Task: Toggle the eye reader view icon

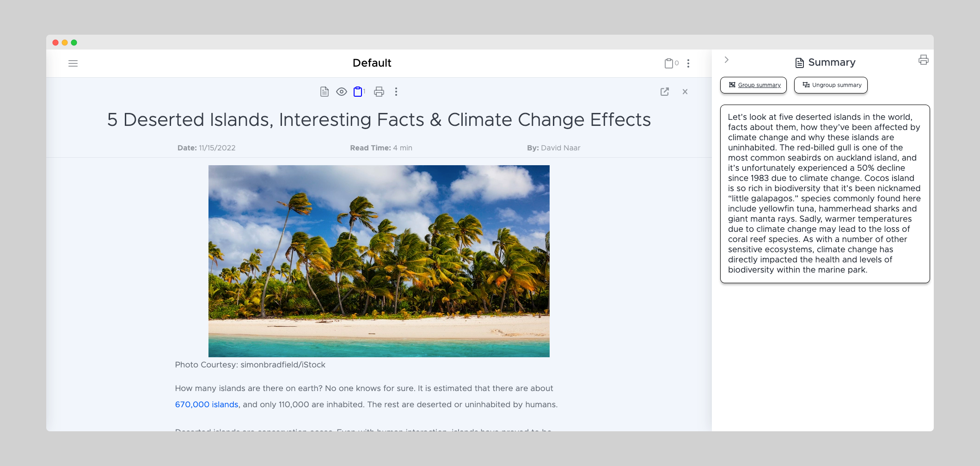Action: pyautogui.click(x=342, y=92)
